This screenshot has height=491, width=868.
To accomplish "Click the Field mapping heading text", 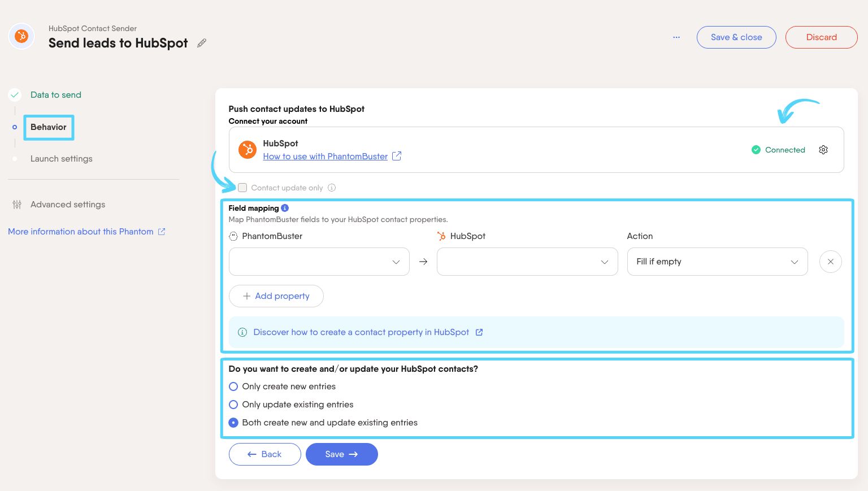I will point(254,208).
